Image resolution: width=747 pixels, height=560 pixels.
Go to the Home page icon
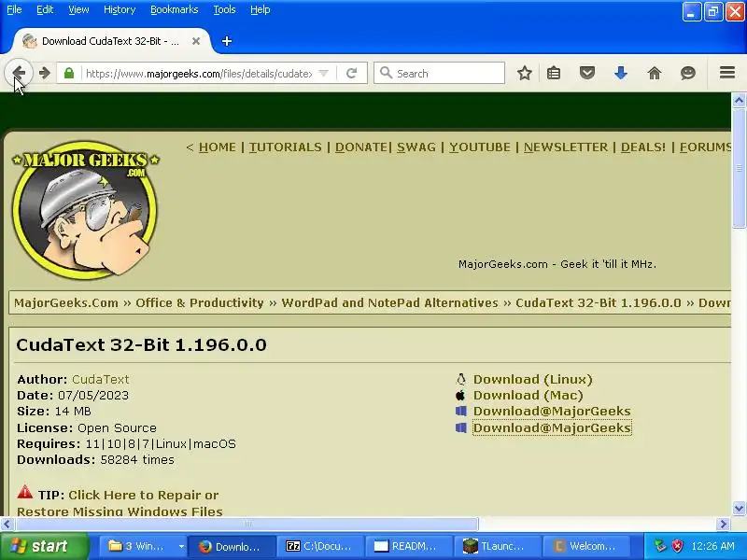[x=655, y=73]
